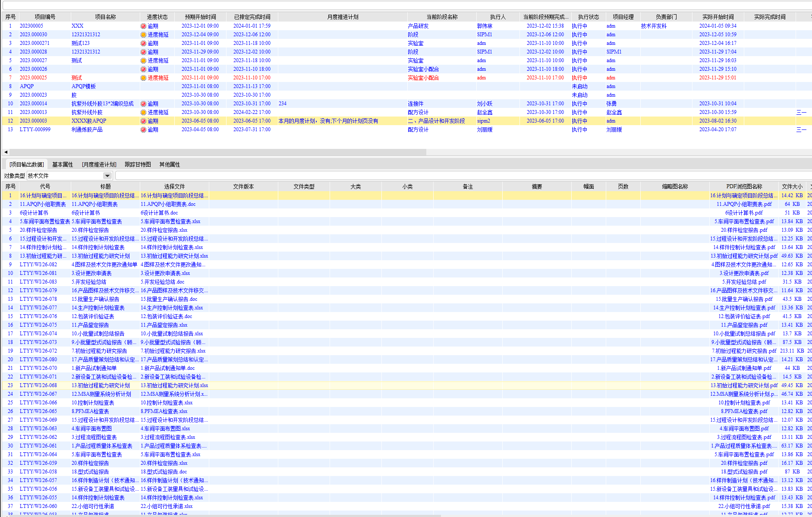Switch to the [月度推进计划] tab
The width and height of the screenshot is (812, 517).
tap(99, 164)
